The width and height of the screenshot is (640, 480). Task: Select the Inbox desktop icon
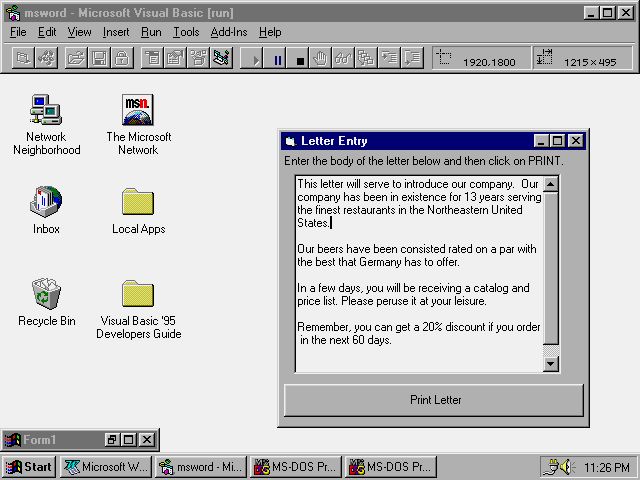(x=46, y=202)
